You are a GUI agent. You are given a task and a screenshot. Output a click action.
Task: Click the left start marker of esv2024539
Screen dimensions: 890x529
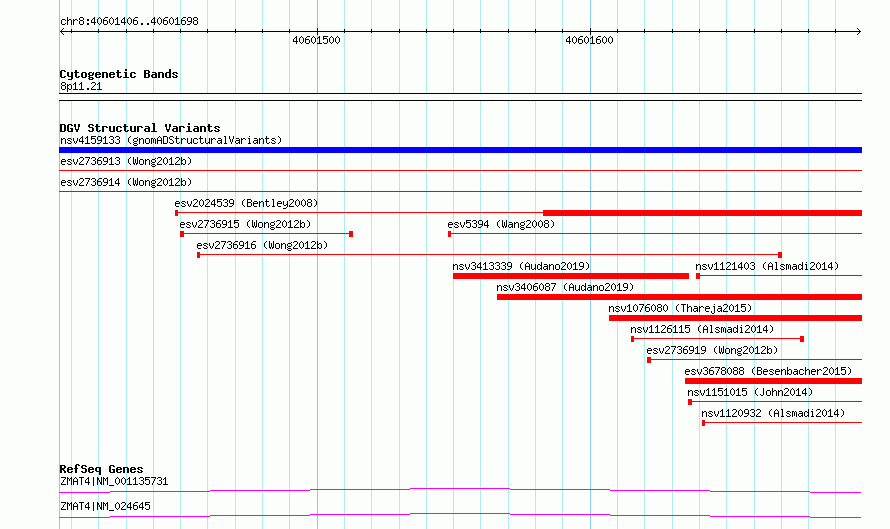[177, 213]
